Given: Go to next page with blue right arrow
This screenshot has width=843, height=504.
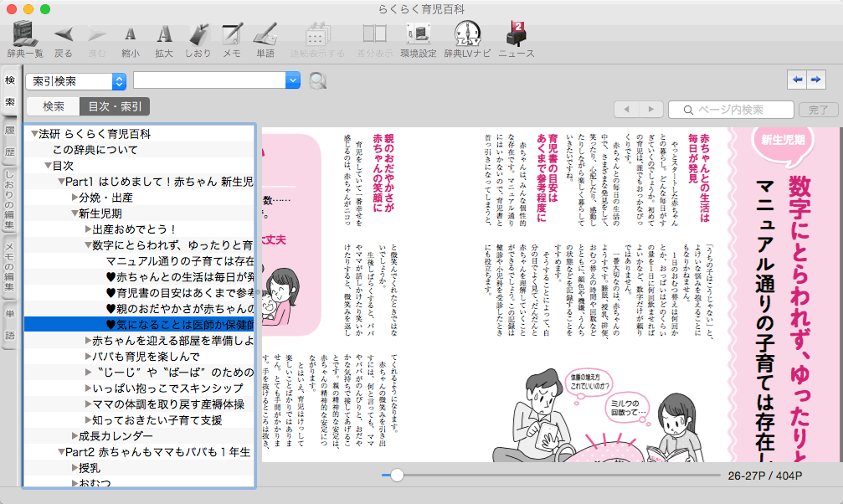Looking at the screenshot, I should pos(816,80).
